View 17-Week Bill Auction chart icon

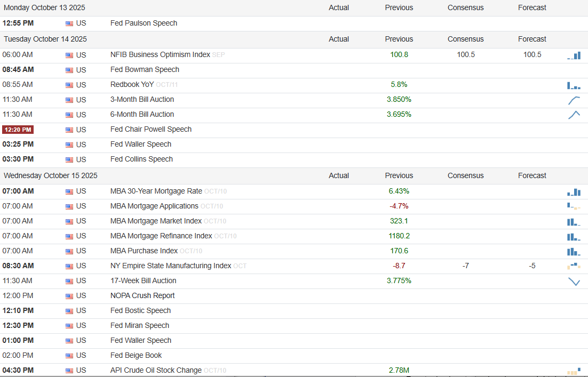[574, 282]
